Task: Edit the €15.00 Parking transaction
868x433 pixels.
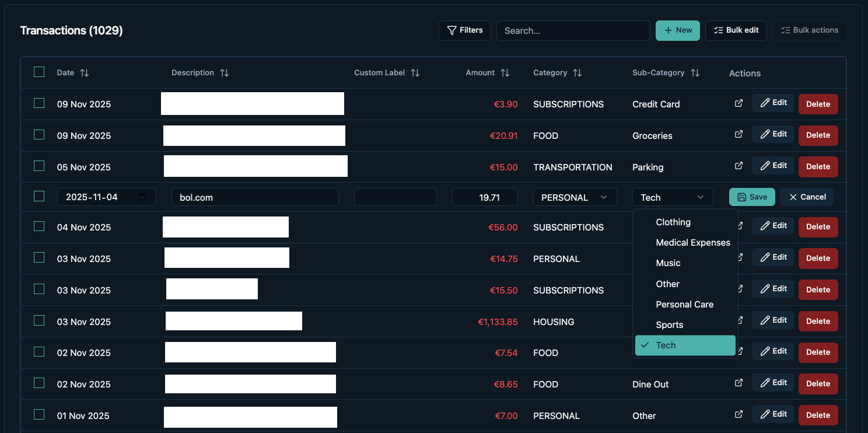Action: click(773, 166)
